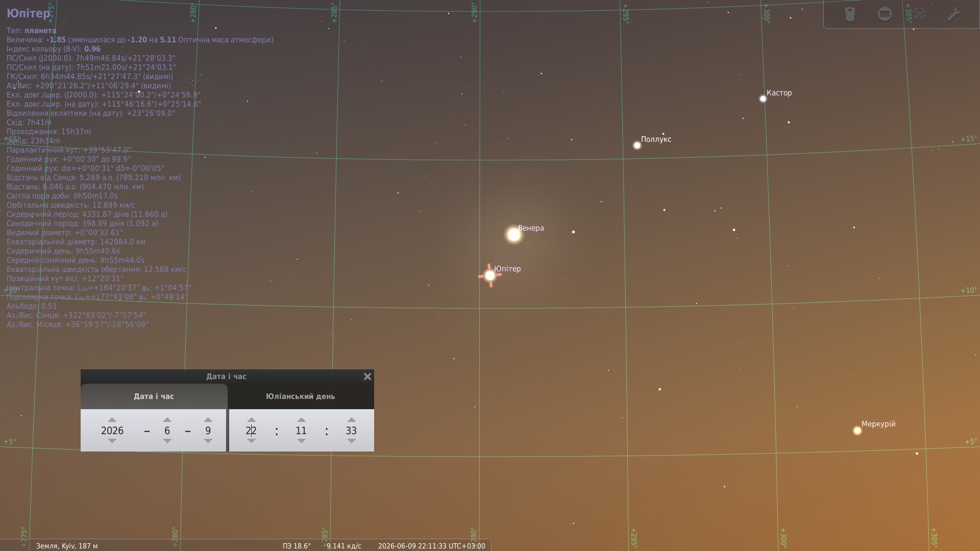This screenshot has height=551, width=980.
Task: Increase the minutes 11 with up arrow
Action: [x=301, y=420]
